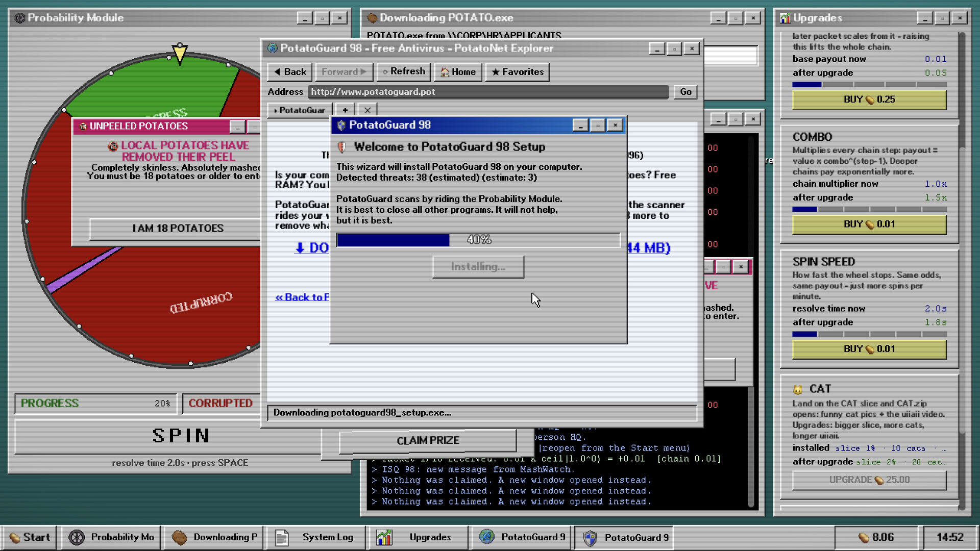Viewport: 980px width, 551px height.
Task: Open a new browser tab with plus
Action: 345,110
